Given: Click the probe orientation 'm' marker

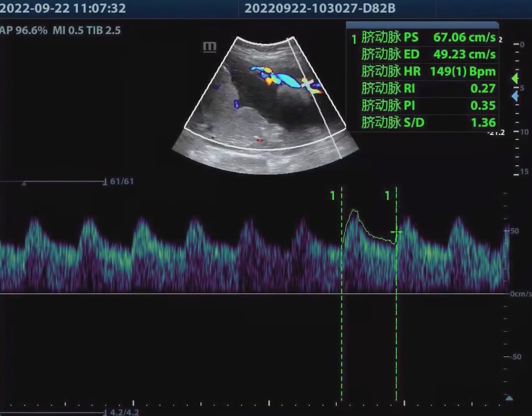Looking at the screenshot, I should tap(210, 47).
